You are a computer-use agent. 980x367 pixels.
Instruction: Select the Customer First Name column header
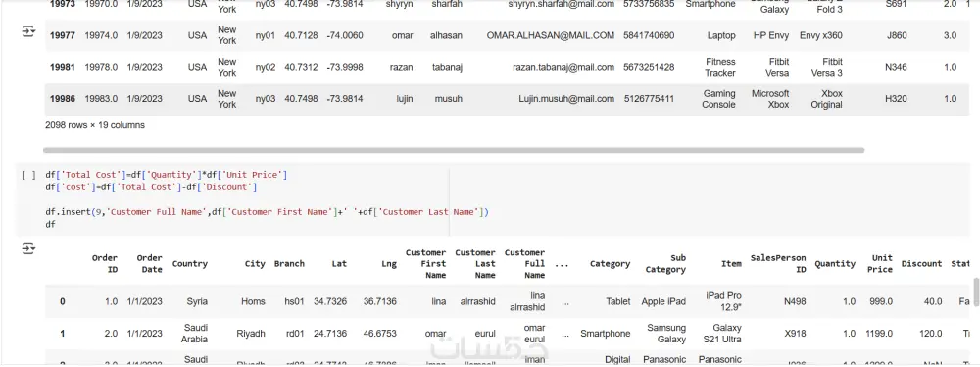425,264
